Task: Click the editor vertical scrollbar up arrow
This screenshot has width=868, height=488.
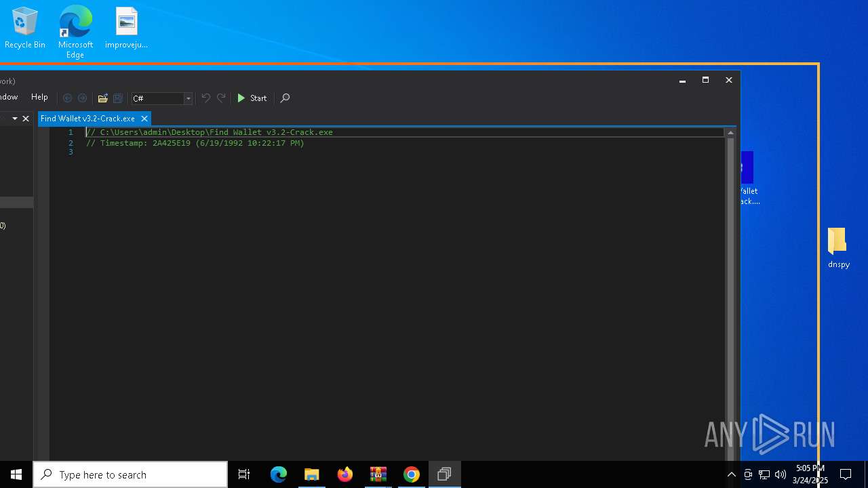Action: 730,133
